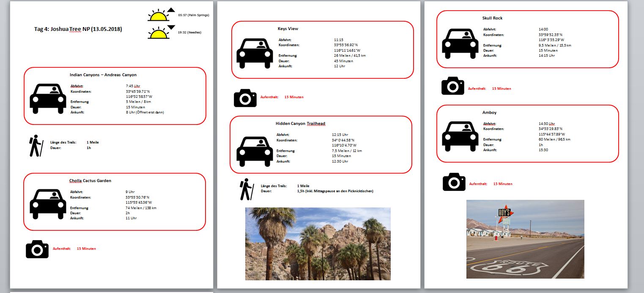Select the Route 66 Roy's motel photo
Screen dimensions: 644x293
pyautogui.click(x=525, y=239)
